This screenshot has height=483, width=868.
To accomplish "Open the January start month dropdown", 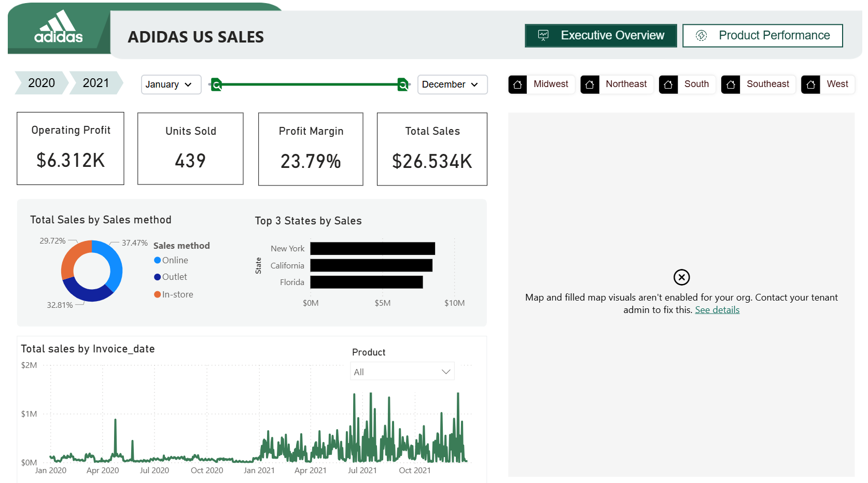I will click(171, 84).
